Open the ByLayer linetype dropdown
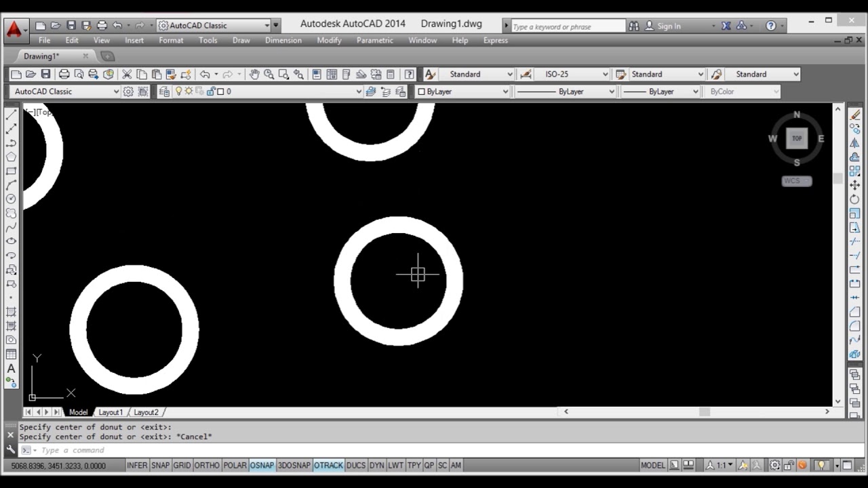 pyautogui.click(x=565, y=91)
